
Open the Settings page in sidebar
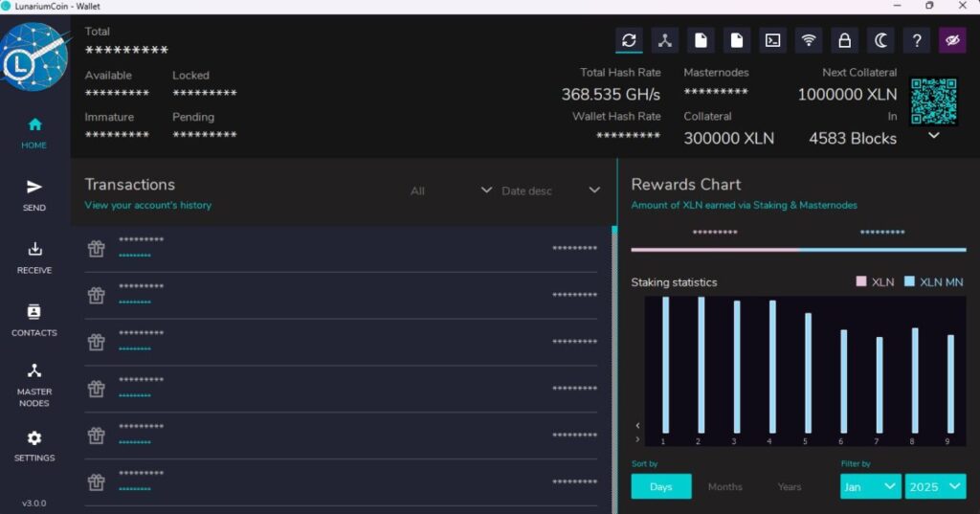click(x=34, y=446)
